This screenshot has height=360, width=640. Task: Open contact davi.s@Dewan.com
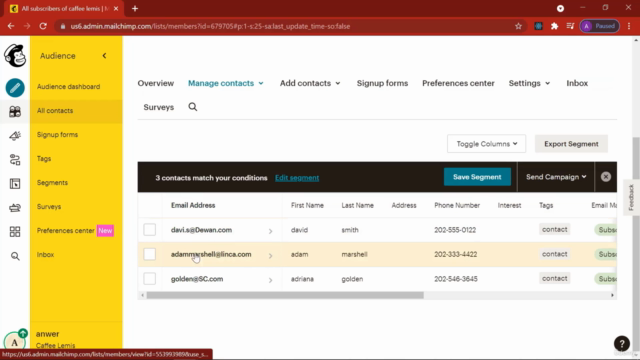tap(201, 230)
